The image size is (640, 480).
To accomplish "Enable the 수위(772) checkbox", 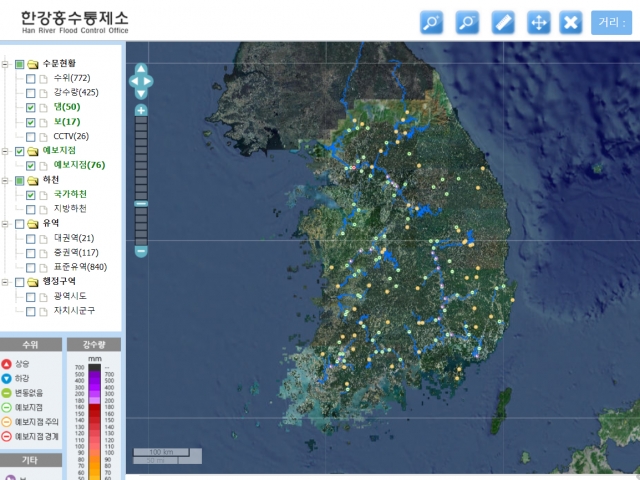I will tap(31, 78).
